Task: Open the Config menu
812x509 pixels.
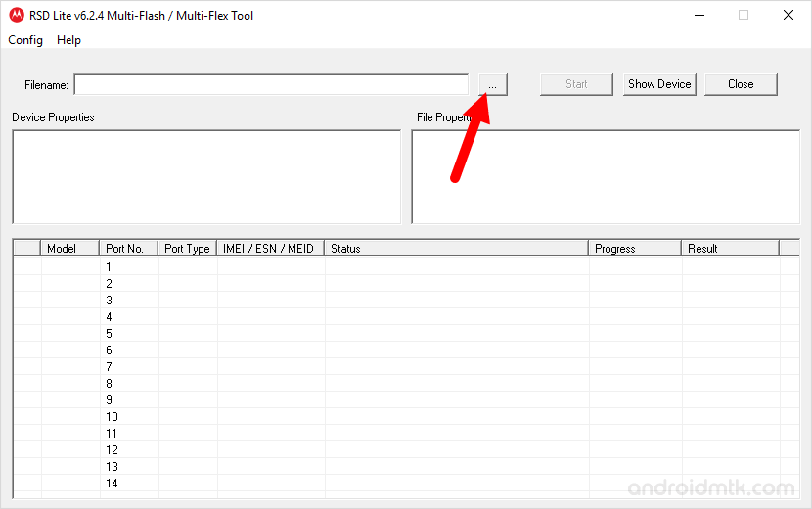Action: [x=25, y=40]
